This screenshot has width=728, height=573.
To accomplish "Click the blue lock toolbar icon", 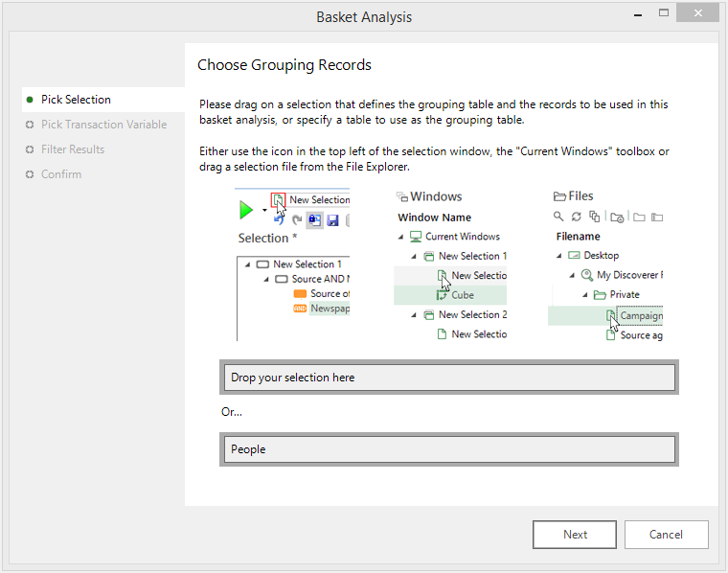I will click(315, 219).
